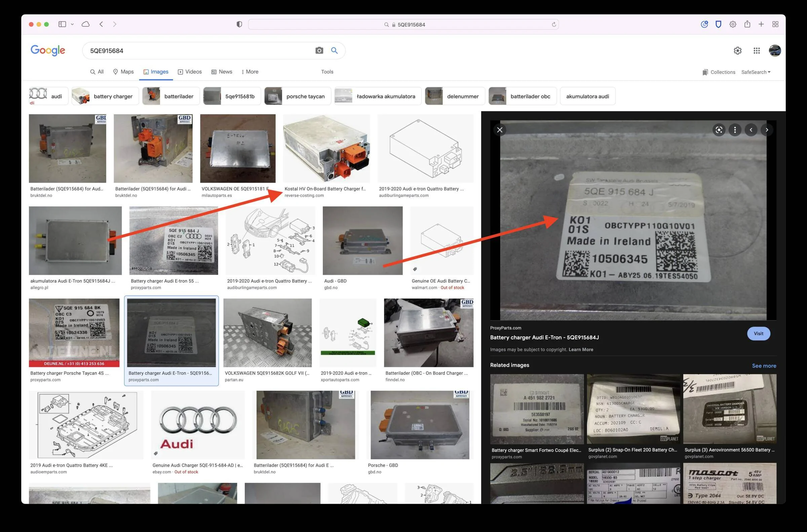
Task: Visit the ProxyParts page
Action: click(x=759, y=334)
